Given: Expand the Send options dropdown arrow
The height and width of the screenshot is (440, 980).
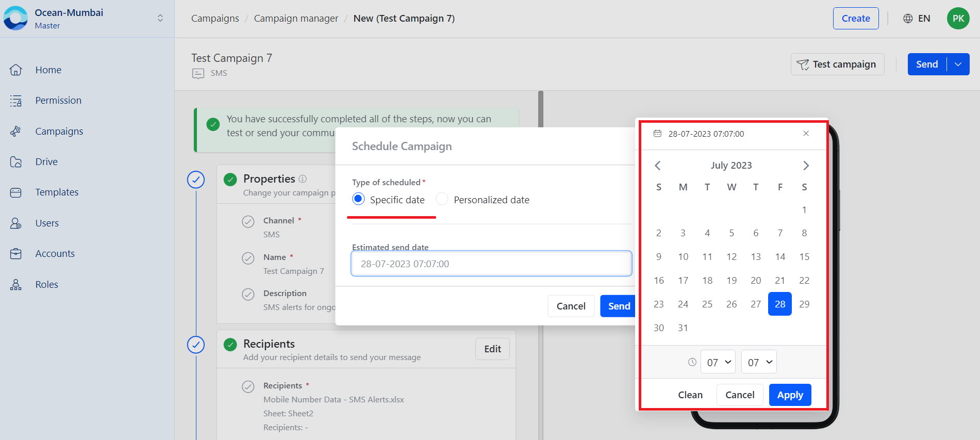Looking at the screenshot, I should tap(958, 64).
